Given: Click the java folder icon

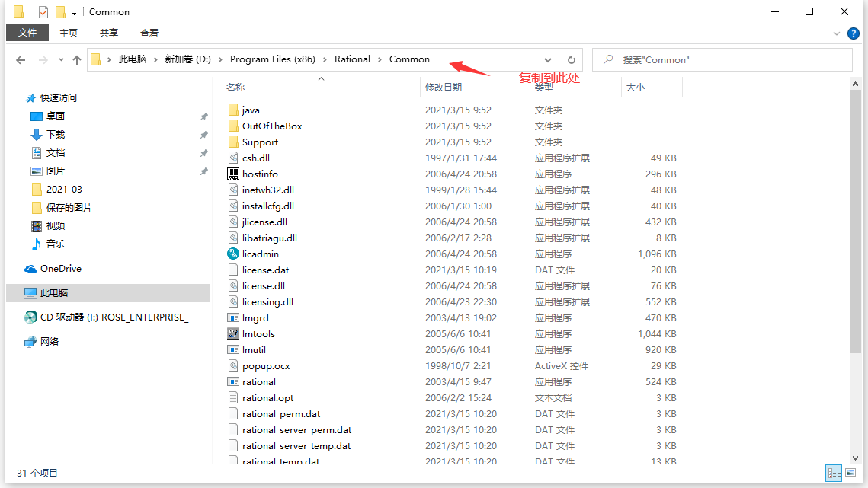Looking at the screenshot, I should 233,110.
